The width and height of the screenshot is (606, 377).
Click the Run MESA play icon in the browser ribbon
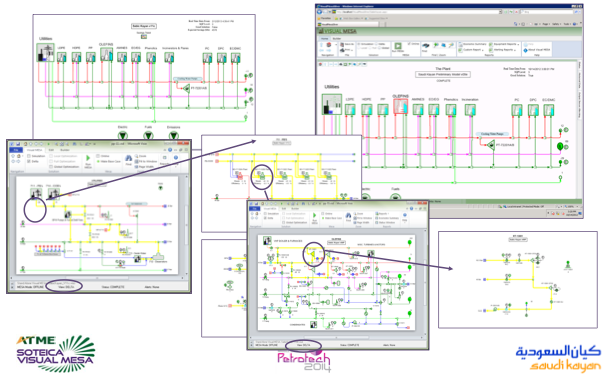[398, 46]
